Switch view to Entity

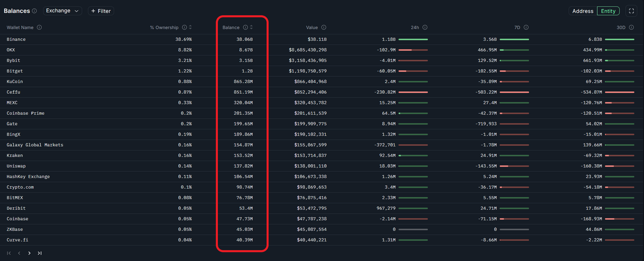608,11
